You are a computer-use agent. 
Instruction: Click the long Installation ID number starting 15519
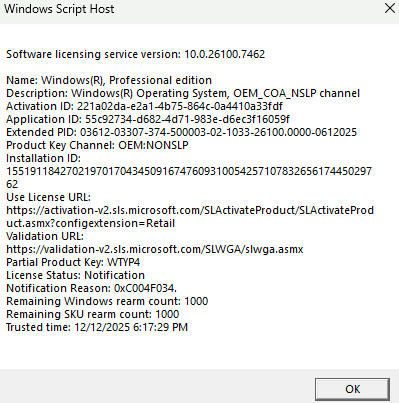[189, 171]
